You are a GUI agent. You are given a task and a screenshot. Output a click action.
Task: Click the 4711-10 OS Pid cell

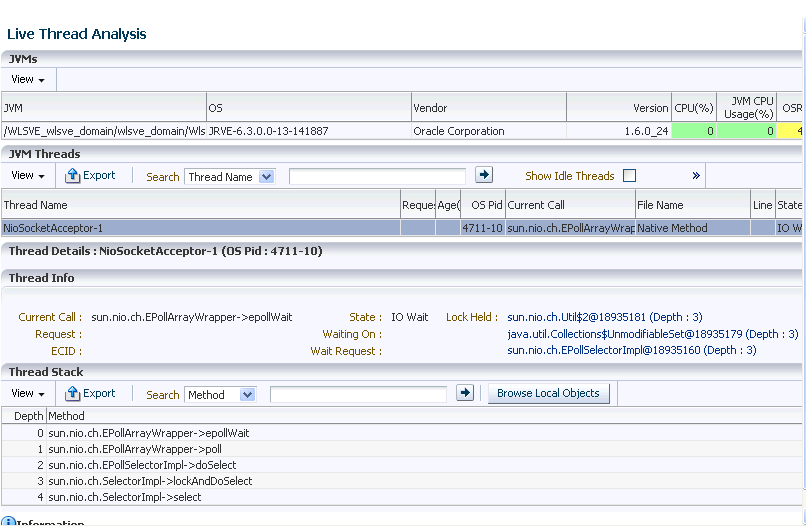pos(482,228)
